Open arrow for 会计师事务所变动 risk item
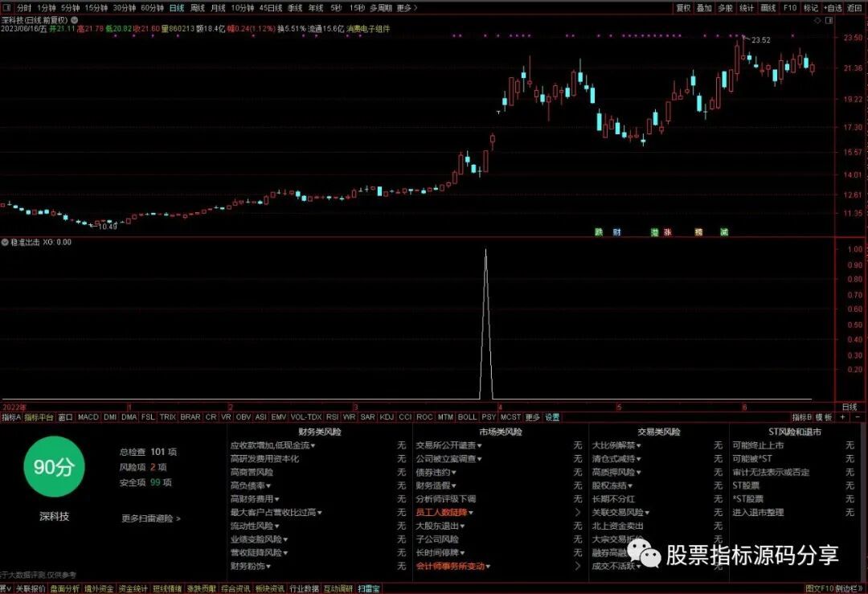 point(578,566)
